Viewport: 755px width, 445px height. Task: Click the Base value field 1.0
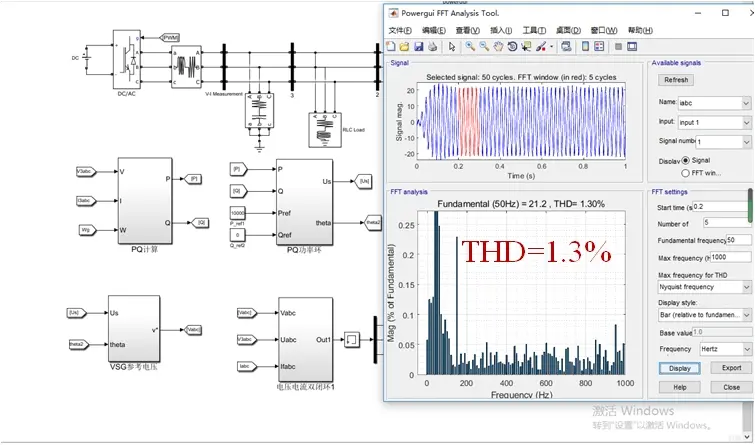(x=722, y=332)
